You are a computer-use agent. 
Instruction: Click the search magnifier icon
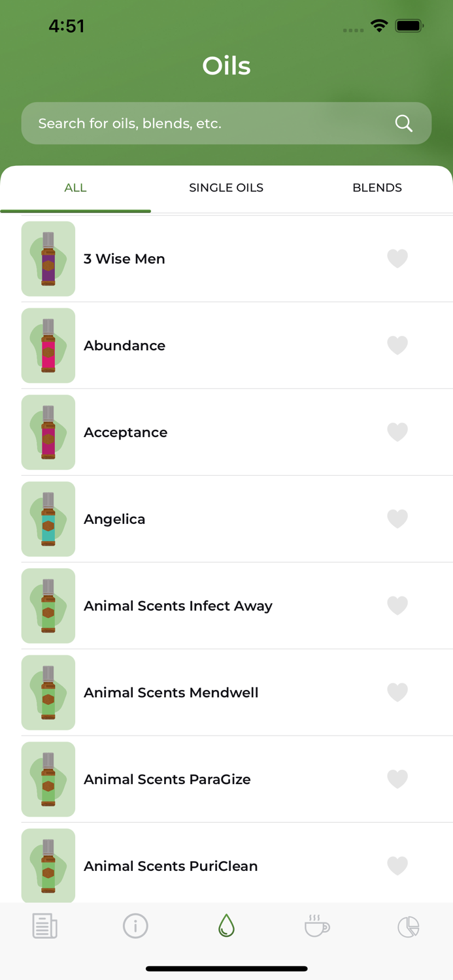pos(403,123)
